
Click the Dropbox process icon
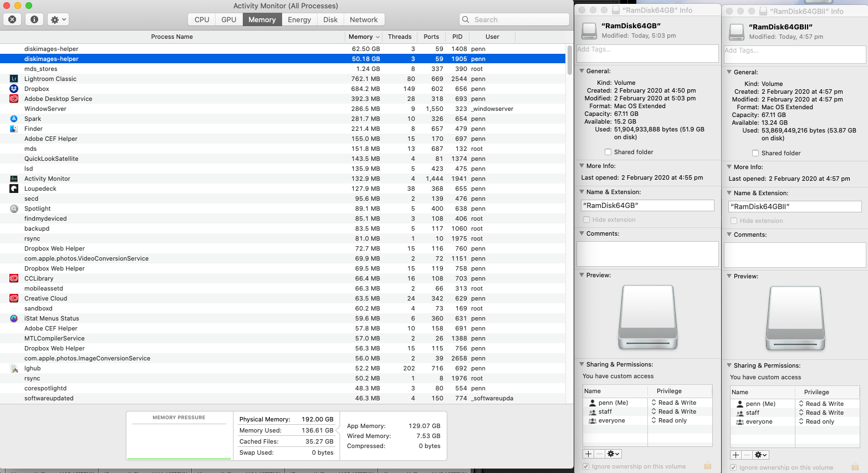[14, 89]
